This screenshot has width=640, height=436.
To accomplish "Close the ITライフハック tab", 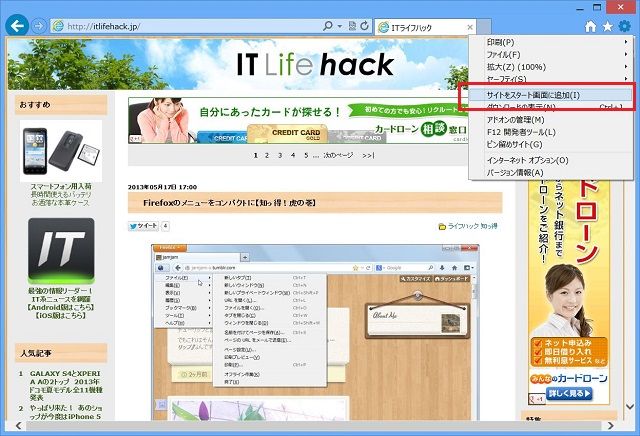I will click(470, 27).
